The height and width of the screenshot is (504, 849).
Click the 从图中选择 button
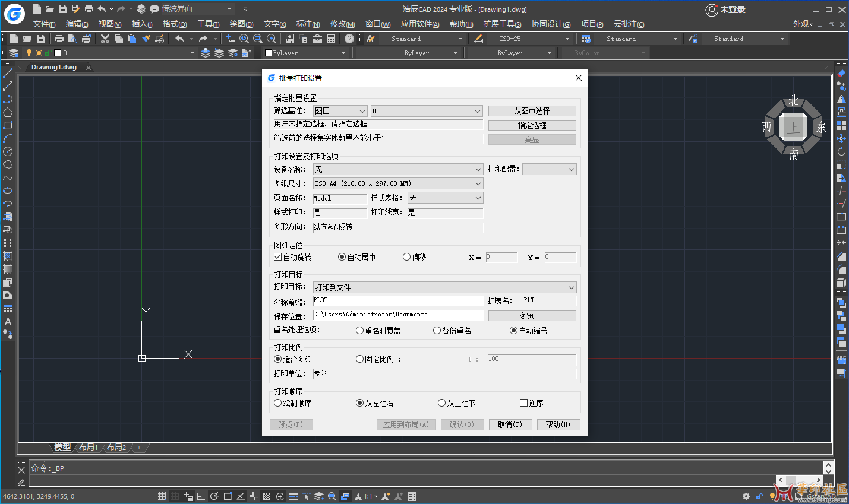click(x=532, y=111)
